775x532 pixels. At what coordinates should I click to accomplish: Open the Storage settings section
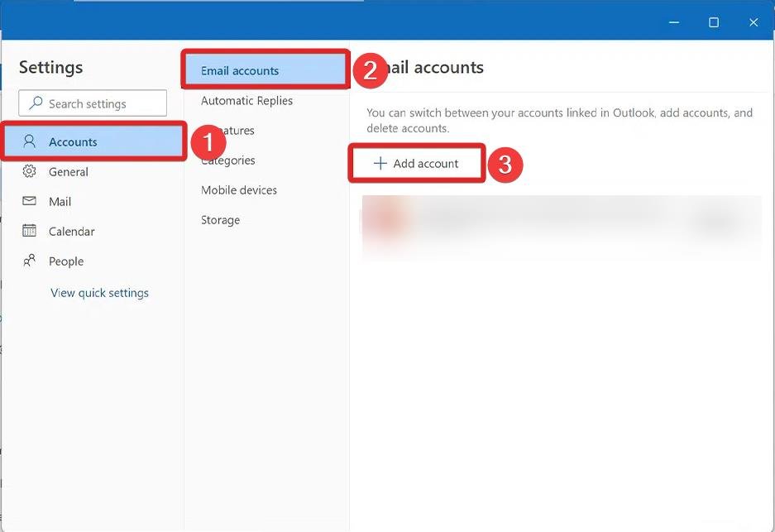tap(220, 220)
